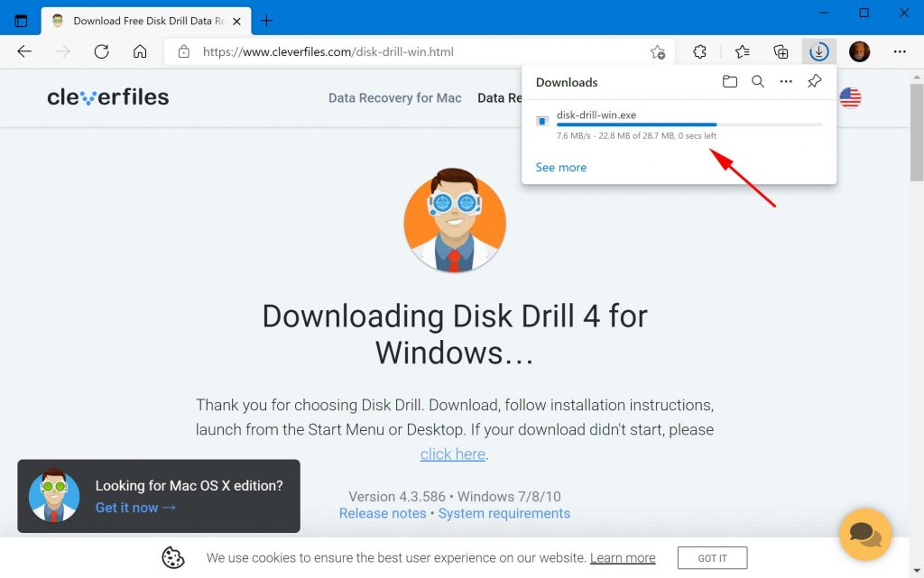Expand downloads with See more
The image size is (924, 578).
pos(560,167)
